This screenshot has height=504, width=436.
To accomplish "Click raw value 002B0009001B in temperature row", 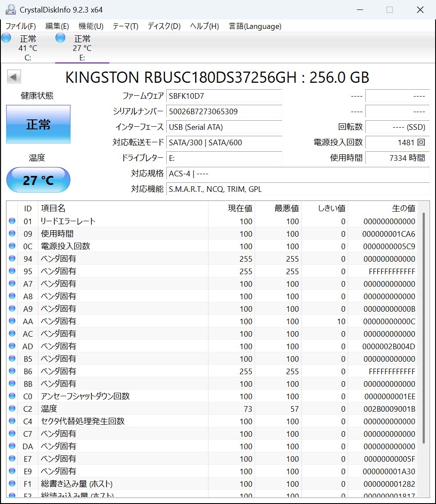I will click(x=389, y=409).
